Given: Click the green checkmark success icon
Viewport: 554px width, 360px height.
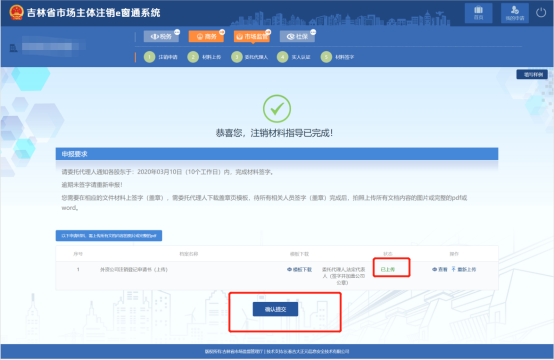Looking at the screenshot, I should [x=277, y=109].
